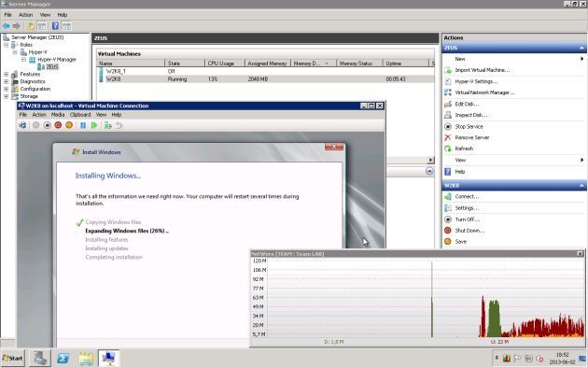Open Hyper-V Settings from Actions pane
The height and width of the screenshot is (368, 588).
476,81
